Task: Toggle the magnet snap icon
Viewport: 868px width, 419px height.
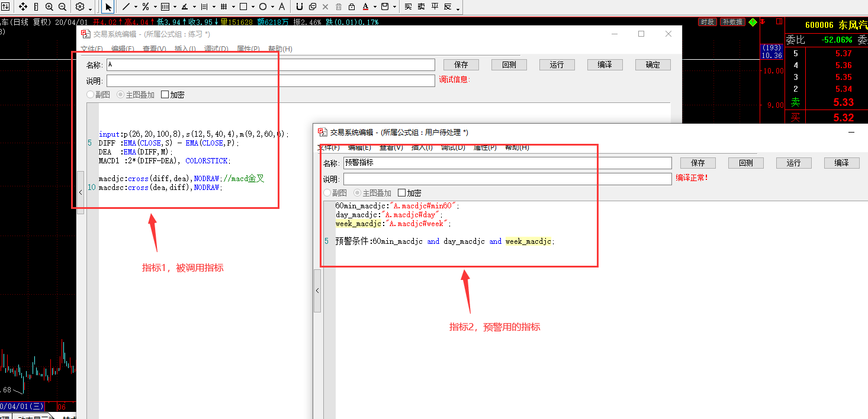Action: point(299,7)
